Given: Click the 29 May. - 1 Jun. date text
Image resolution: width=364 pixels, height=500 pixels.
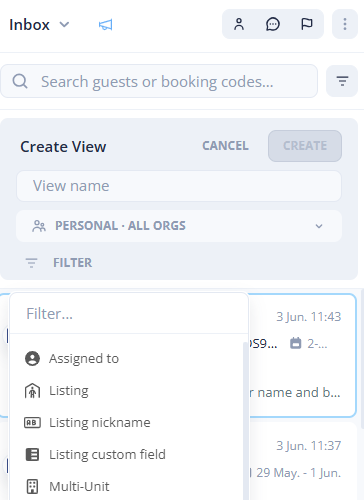Looking at the screenshot, I should (299, 473).
